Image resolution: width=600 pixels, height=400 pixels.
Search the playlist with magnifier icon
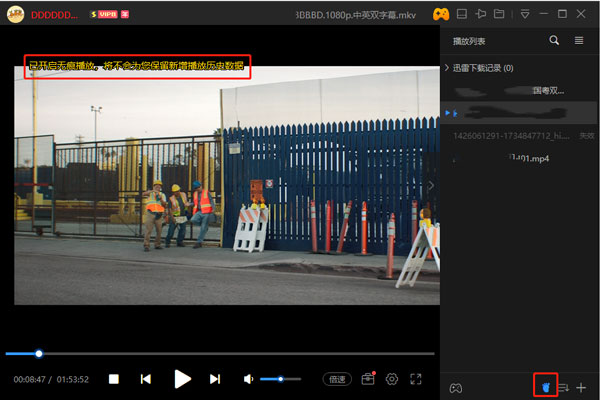coord(554,41)
